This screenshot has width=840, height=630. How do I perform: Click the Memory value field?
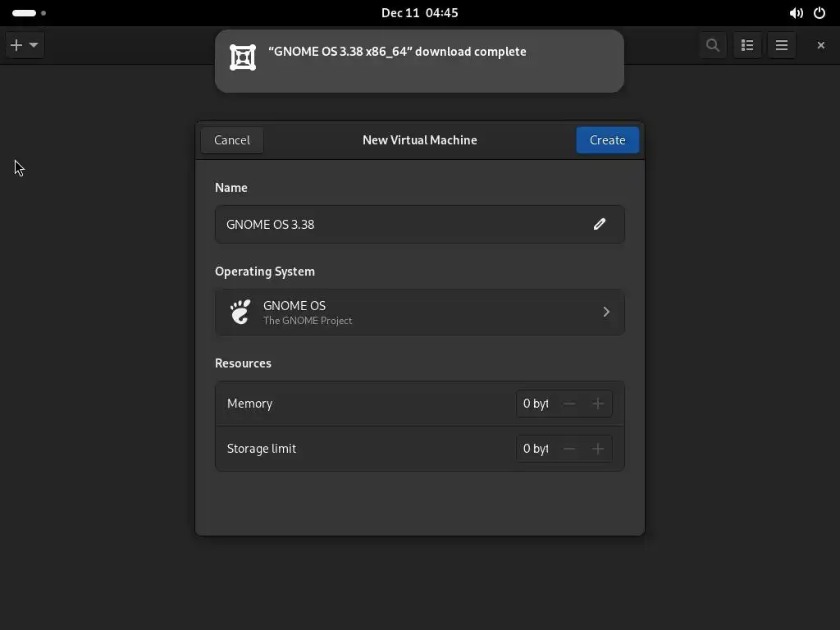click(x=536, y=404)
